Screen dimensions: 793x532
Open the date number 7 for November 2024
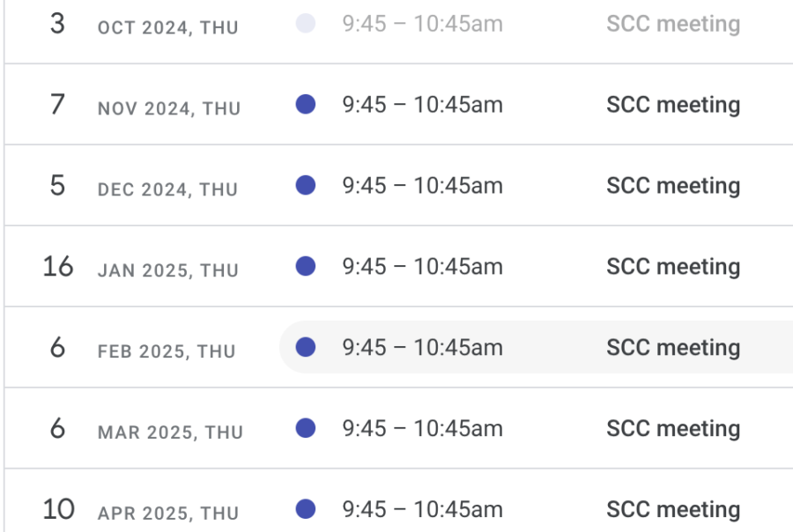point(57,104)
